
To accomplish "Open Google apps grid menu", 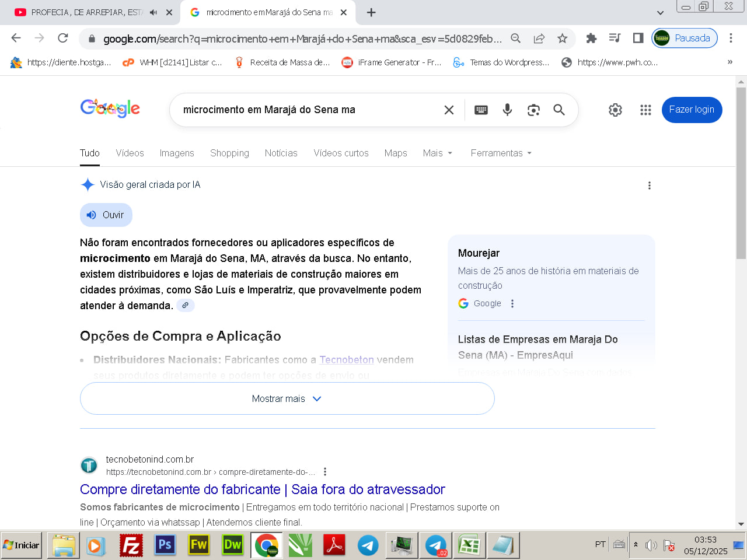I will tap(645, 110).
